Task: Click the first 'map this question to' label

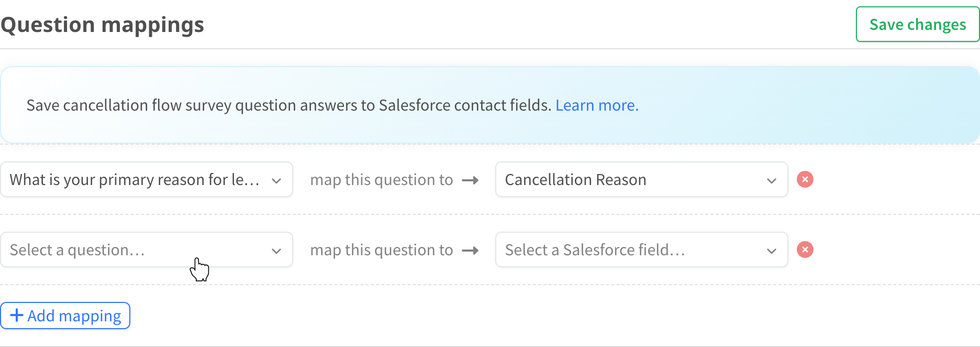Action: point(382,179)
